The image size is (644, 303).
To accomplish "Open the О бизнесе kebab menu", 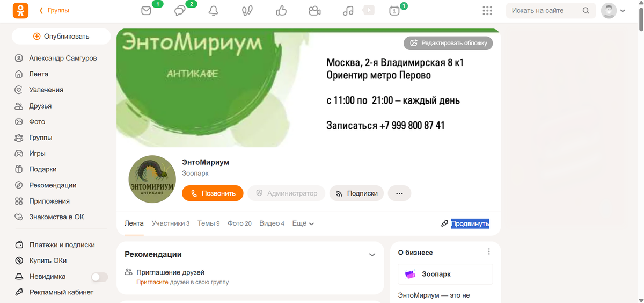I will tap(489, 251).
